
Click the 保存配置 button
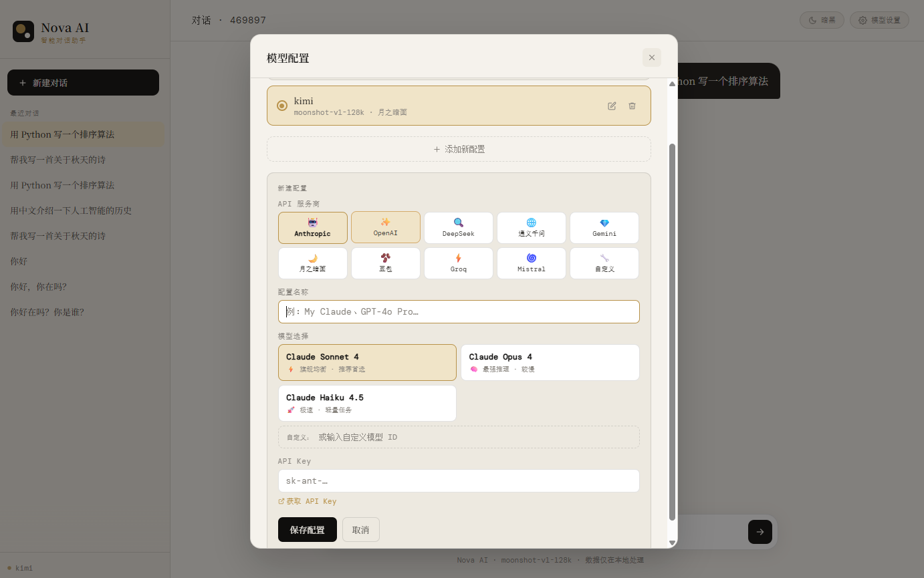[307, 529]
